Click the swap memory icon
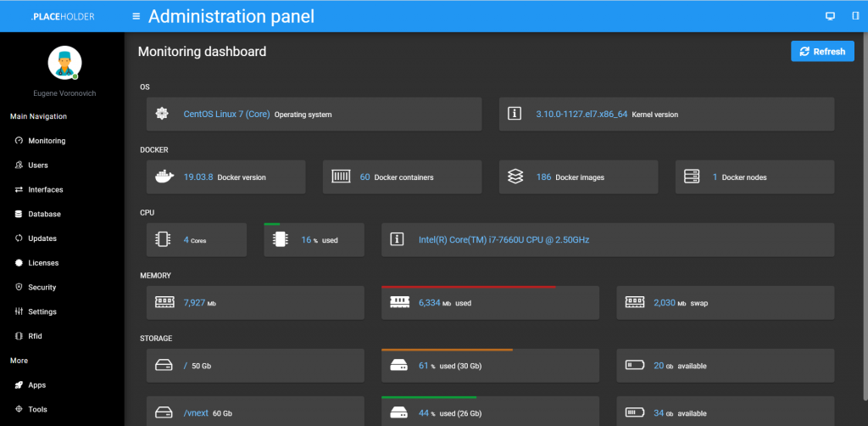868x426 pixels. click(634, 302)
